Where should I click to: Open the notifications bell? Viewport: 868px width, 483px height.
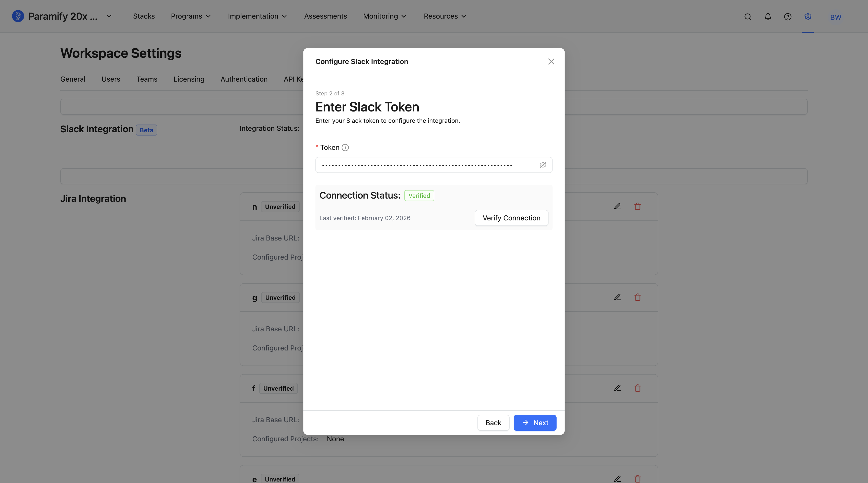tap(768, 17)
